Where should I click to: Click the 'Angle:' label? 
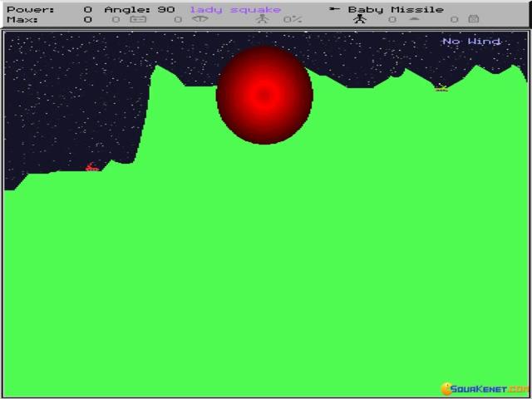pos(127,9)
